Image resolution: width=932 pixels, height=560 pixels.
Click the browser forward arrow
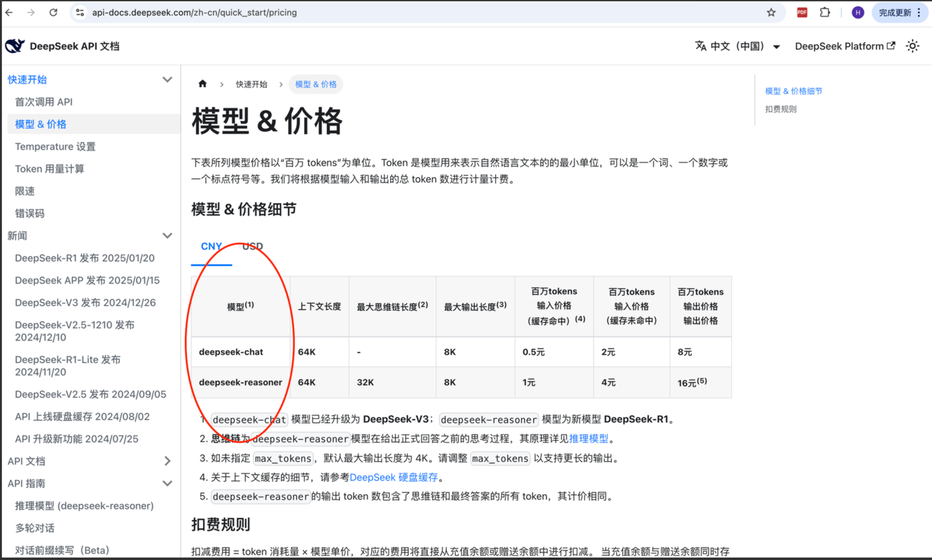pos(31,12)
